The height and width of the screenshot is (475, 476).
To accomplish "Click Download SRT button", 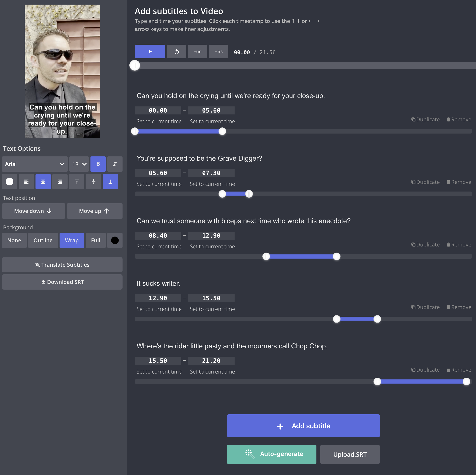I will (62, 282).
